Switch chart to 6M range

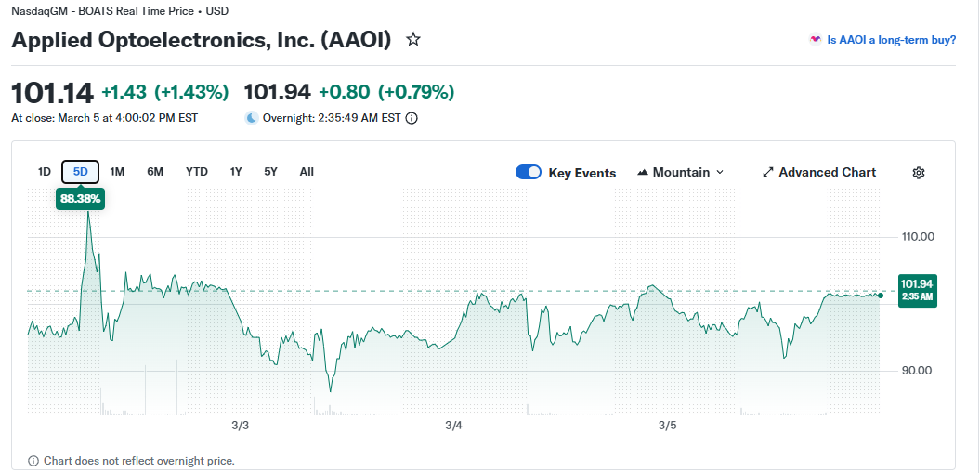click(x=155, y=172)
